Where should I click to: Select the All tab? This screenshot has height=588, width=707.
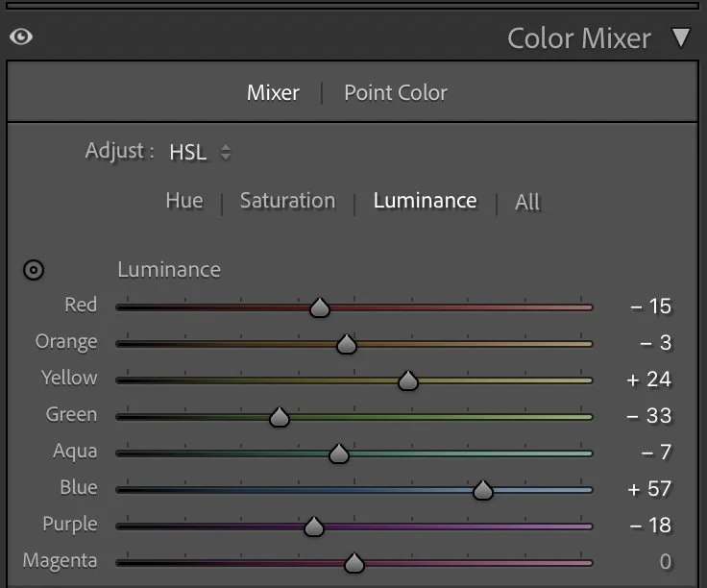tap(527, 202)
